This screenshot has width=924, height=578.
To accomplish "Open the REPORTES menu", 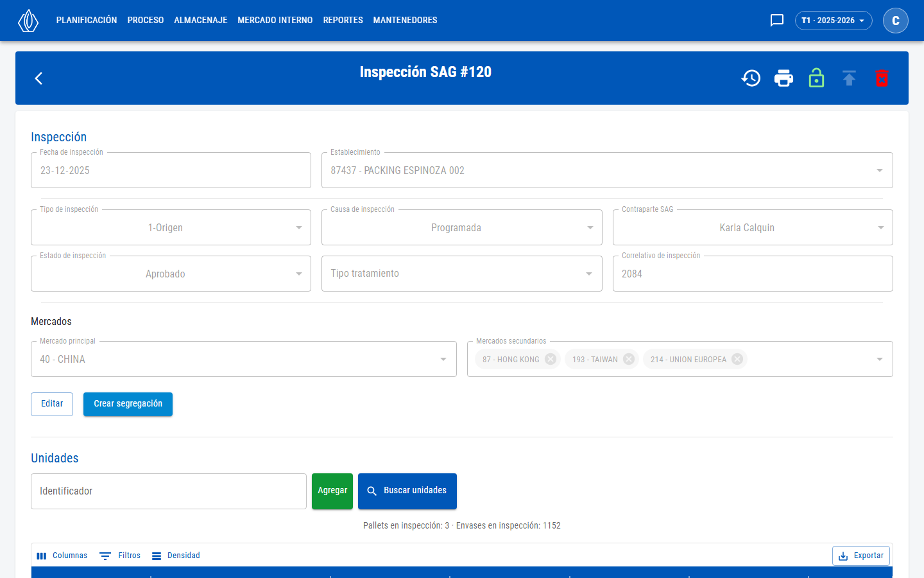I will click(x=343, y=21).
